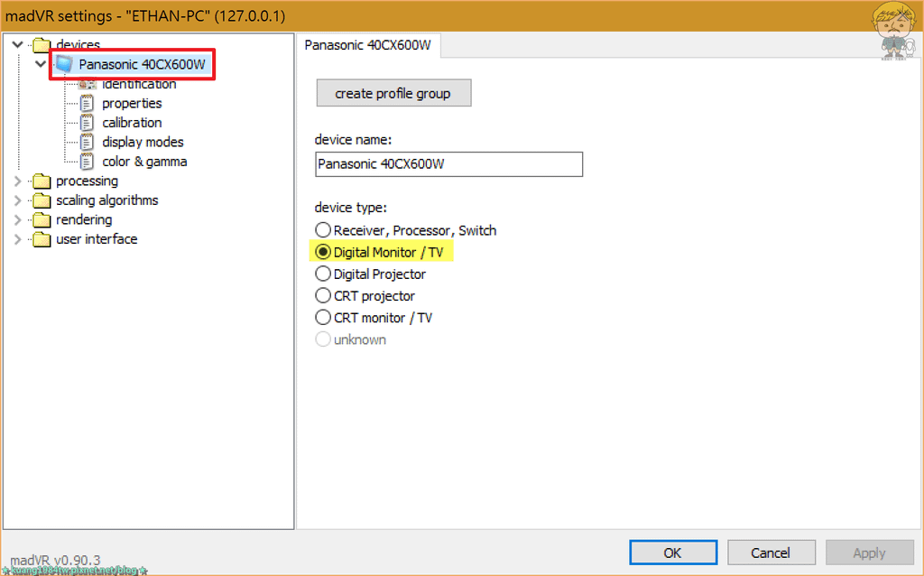Click the rendering folder icon
Viewport: 924px width, 576px height.
point(42,220)
